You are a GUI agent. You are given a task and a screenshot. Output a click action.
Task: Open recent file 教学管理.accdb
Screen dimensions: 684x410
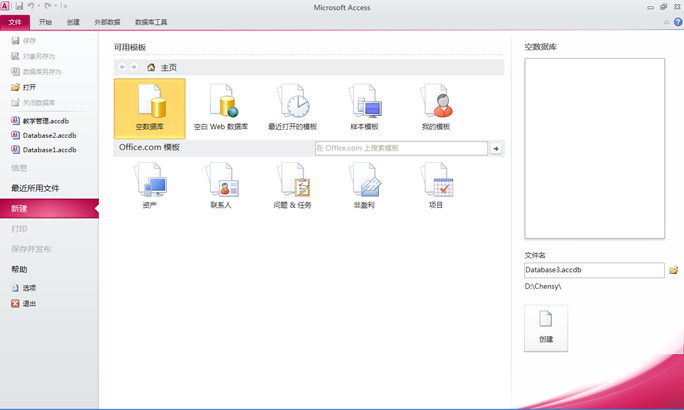(x=40, y=121)
